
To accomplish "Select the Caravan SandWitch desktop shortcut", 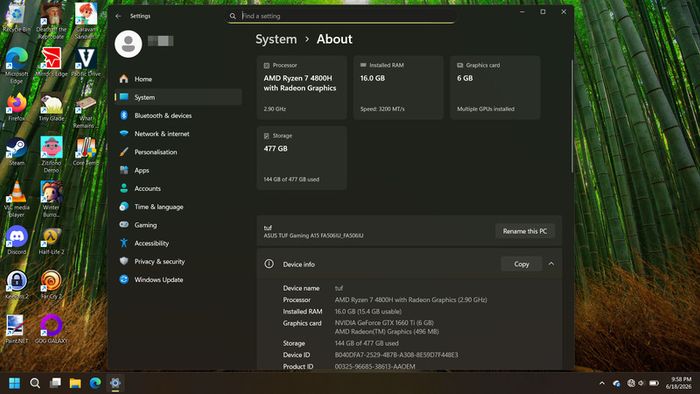I will click(x=86, y=21).
